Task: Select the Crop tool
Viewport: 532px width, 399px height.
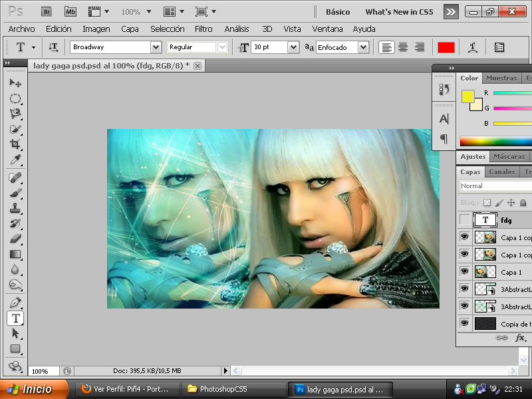Action: click(15, 144)
